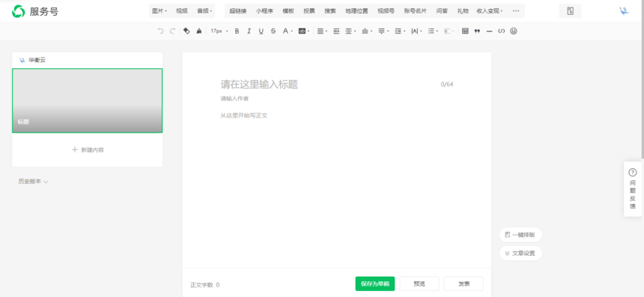Image resolution: width=644 pixels, height=297 pixels.
Task: Open the 问题反馈 side panel
Action: 633,189
